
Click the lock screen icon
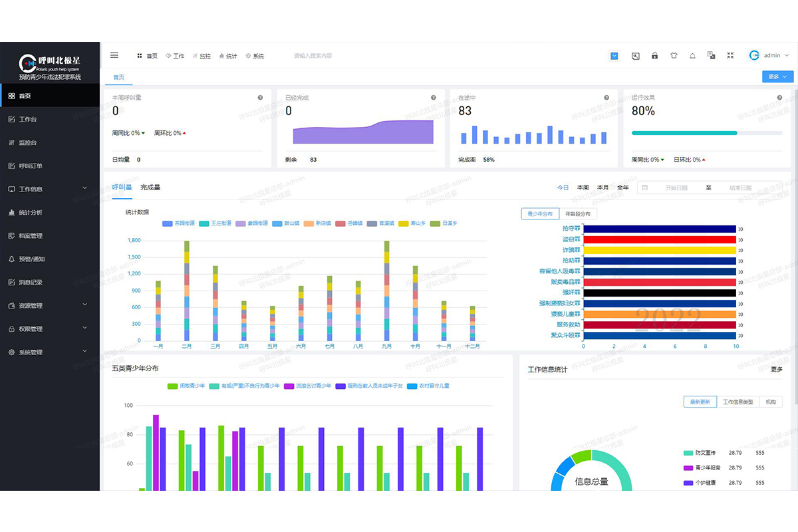pyautogui.click(x=654, y=56)
